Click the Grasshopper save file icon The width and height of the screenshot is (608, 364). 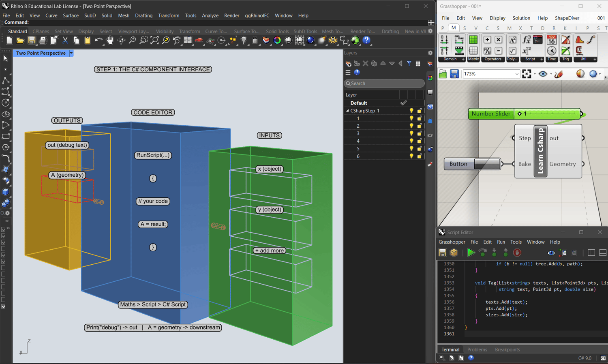(x=454, y=74)
